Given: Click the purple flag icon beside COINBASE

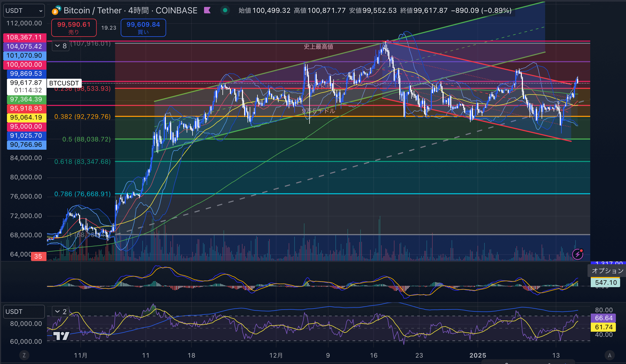Looking at the screenshot, I should click(x=207, y=10).
